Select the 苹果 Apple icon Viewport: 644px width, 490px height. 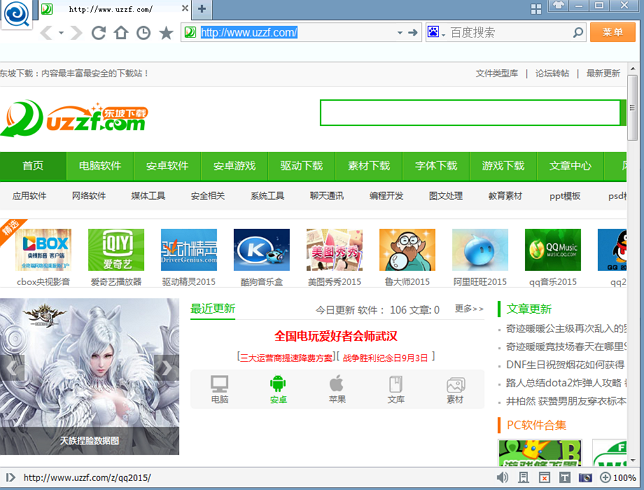coord(337,389)
